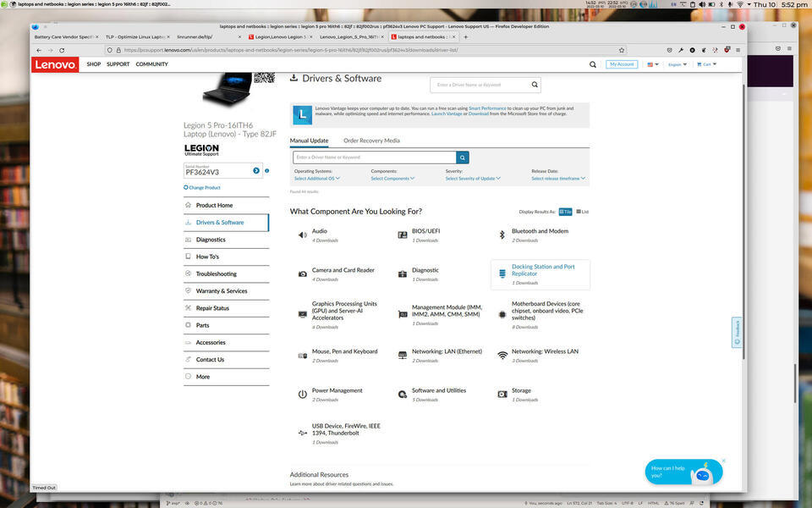Select the Management Module category icon
Viewport: 812px width, 508px height.
point(403,314)
